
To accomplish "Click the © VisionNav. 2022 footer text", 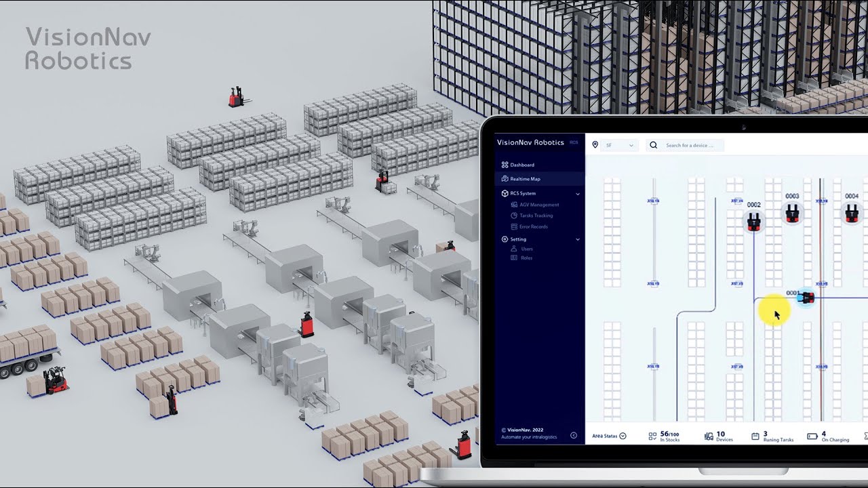I will (x=522, y=430).
